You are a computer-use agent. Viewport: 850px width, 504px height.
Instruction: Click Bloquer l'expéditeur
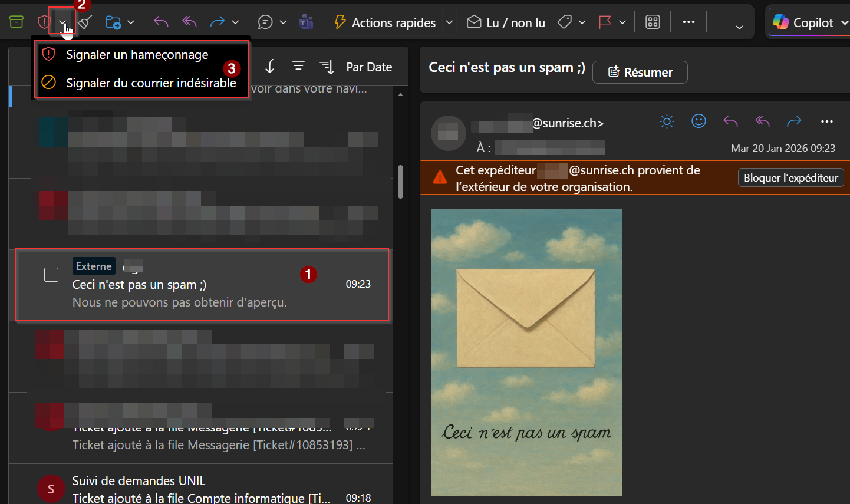pyautogui.click(x=790, y=177)
